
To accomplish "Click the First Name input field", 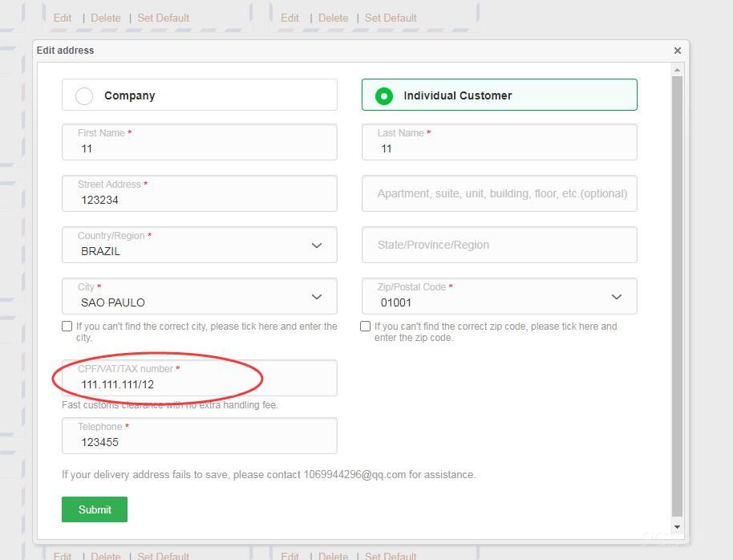I will pos(199,148).
